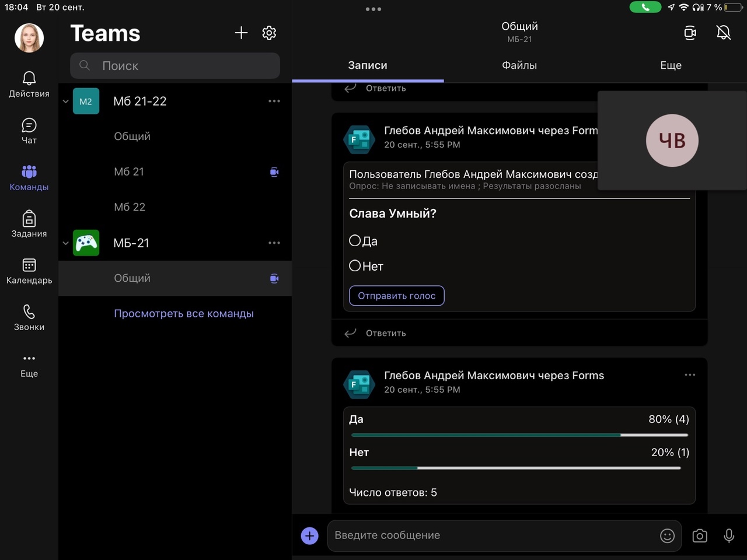Tap meeting camera icon on МБ-21 Общий row
The width and height of the screenshot is (747, 560).
click(274, 278)
